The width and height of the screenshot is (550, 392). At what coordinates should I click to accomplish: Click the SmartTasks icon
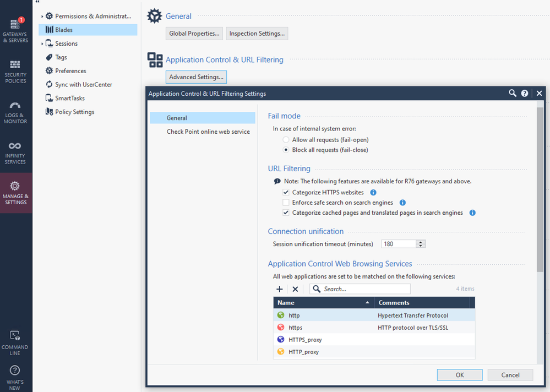(x=49, y=98)
